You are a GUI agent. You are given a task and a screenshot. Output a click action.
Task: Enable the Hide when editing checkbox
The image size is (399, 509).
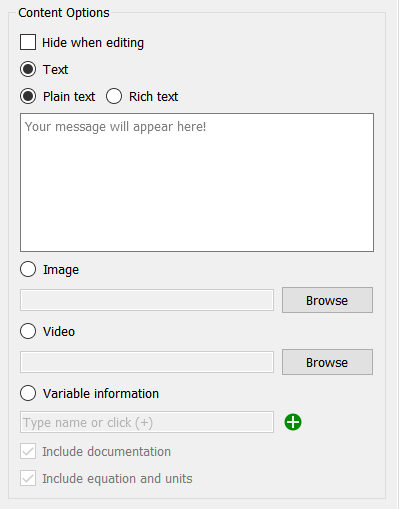pyautogui.click(x=28, y=42)
